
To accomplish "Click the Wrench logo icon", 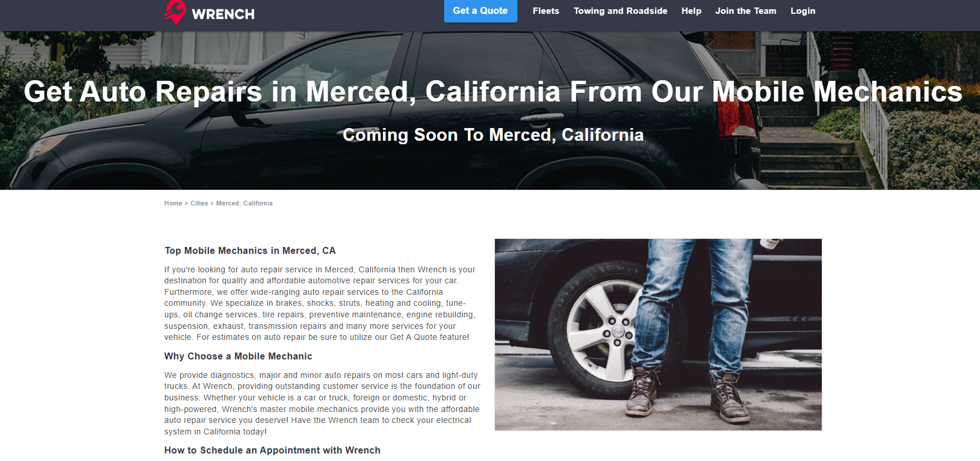I will click(x=175, y=12).
